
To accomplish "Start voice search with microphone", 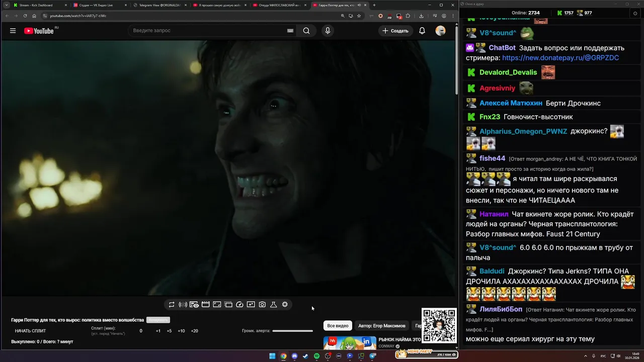I will pos(328,31).
